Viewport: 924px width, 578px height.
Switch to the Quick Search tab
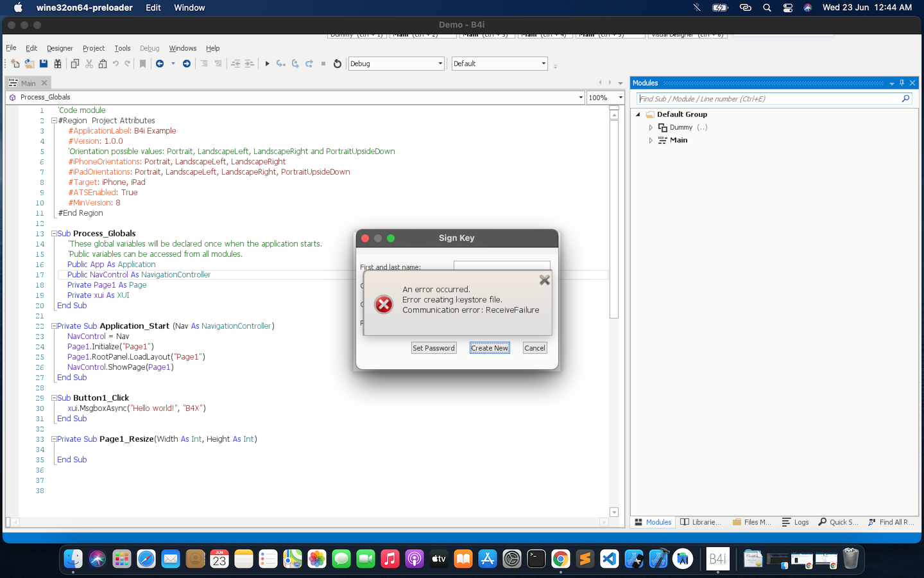[839, 522]
